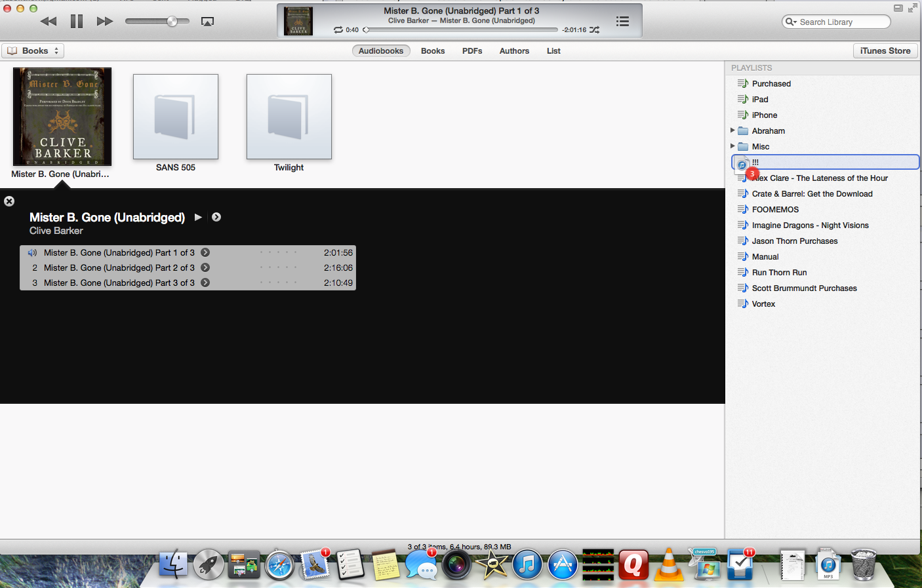The image size is (922, 588).
Task: Switch to the Audiobooks tab
Action: click(381, 50)
